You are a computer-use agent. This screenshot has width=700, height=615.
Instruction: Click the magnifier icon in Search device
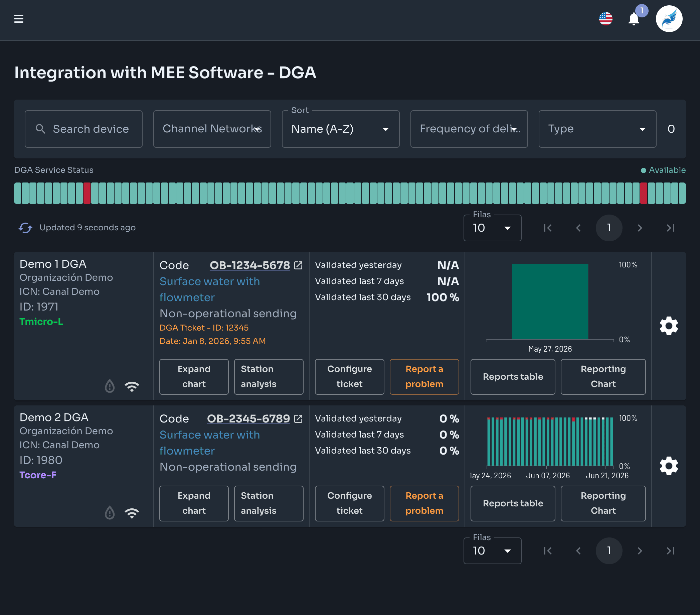40,129
